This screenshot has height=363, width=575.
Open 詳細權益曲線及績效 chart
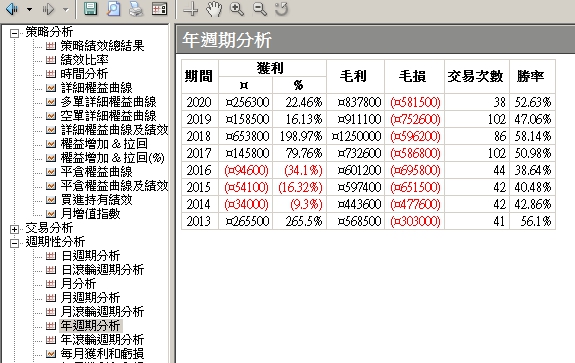pyautogui.click(x=114, y=129)
